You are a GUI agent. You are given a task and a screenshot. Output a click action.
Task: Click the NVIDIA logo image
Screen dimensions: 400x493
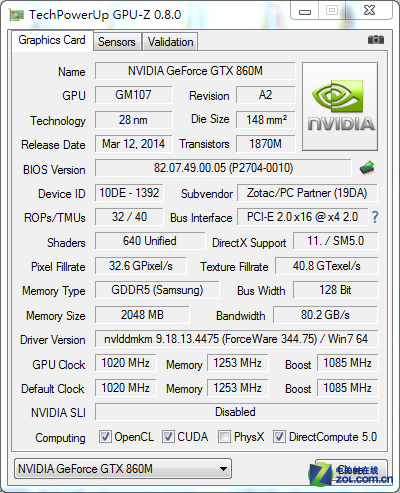340,106
